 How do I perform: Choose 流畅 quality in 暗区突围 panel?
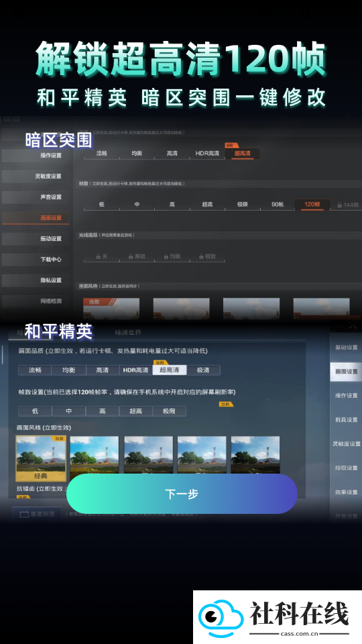coord(101,154)
